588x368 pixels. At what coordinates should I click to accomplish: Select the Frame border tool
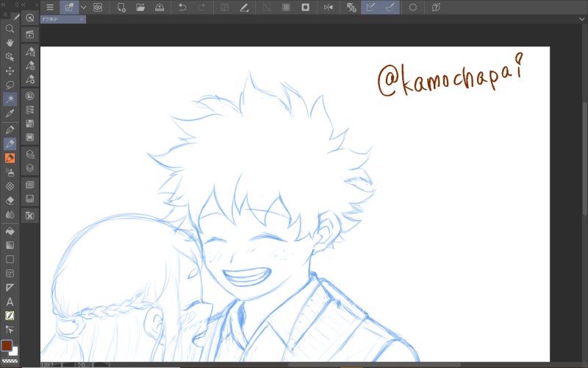(x=10, y=274)
